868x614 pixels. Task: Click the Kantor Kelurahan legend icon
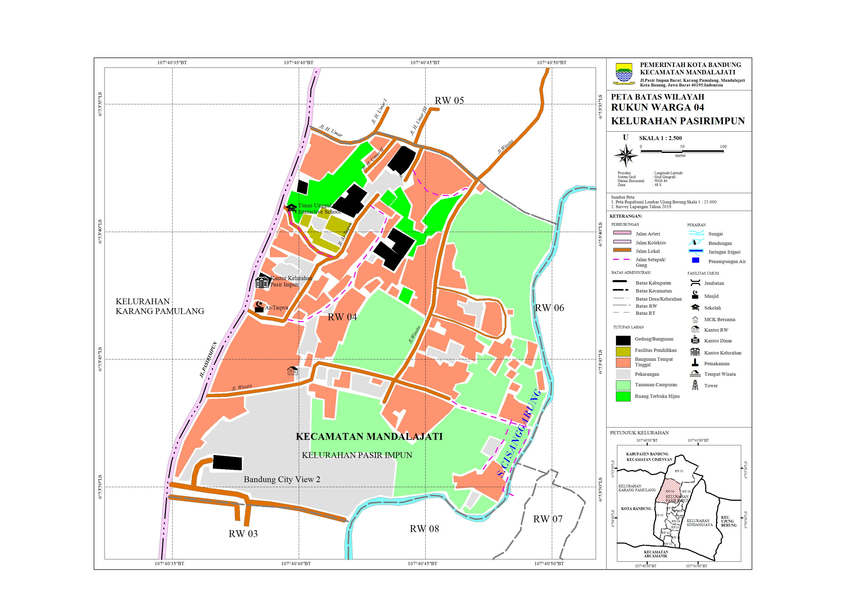695,352
